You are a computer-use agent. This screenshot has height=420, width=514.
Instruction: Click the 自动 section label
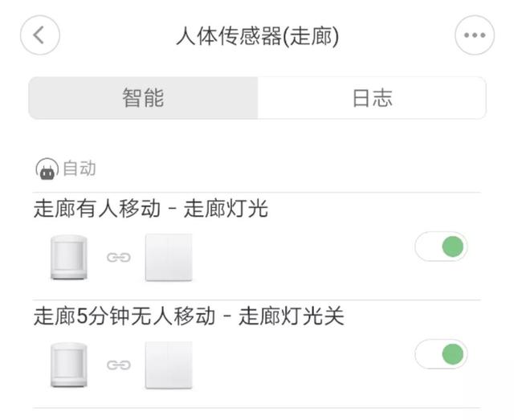tap(80, 169)
